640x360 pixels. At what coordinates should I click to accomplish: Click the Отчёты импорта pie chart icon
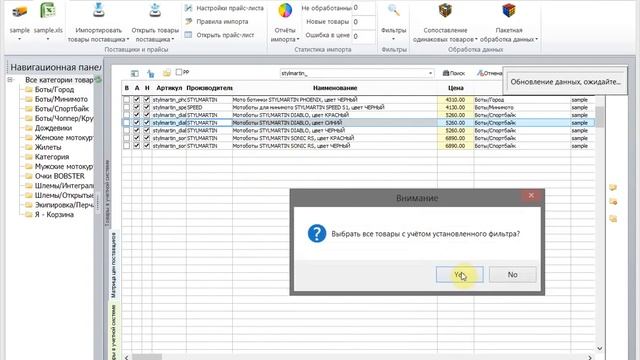click(285, 11)
